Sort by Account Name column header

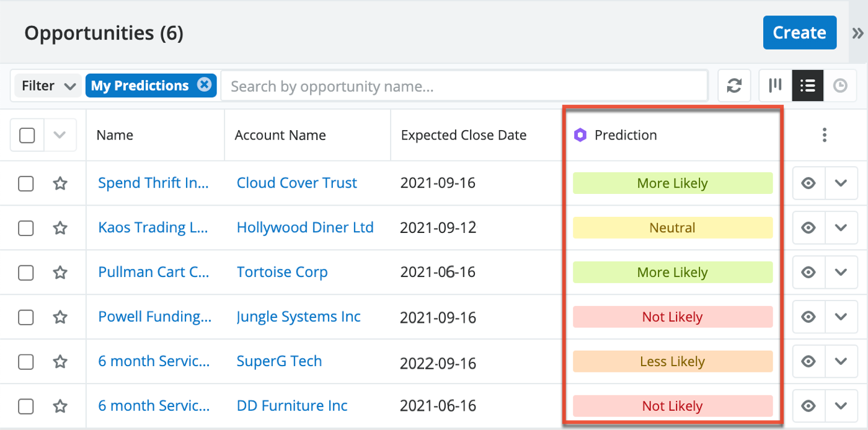(280, 135)
